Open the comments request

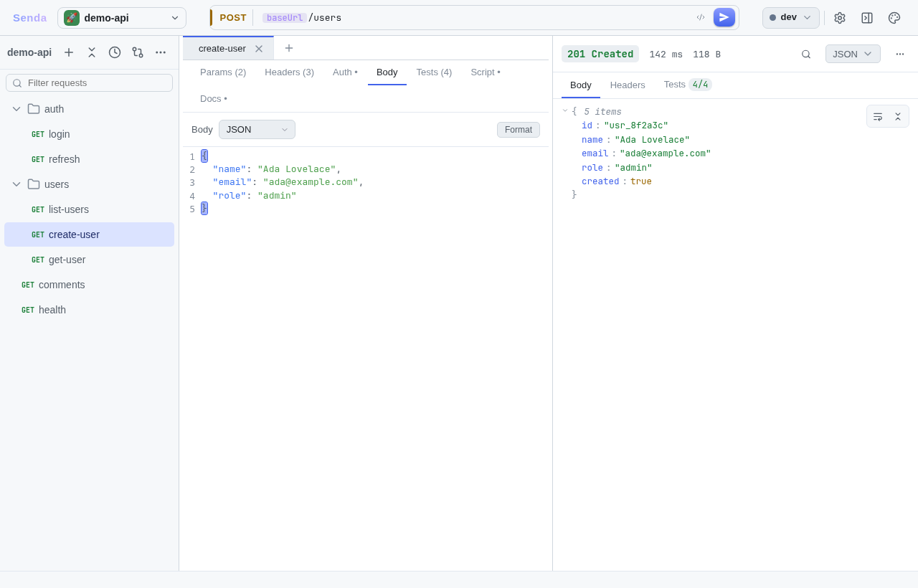point(90,285)
